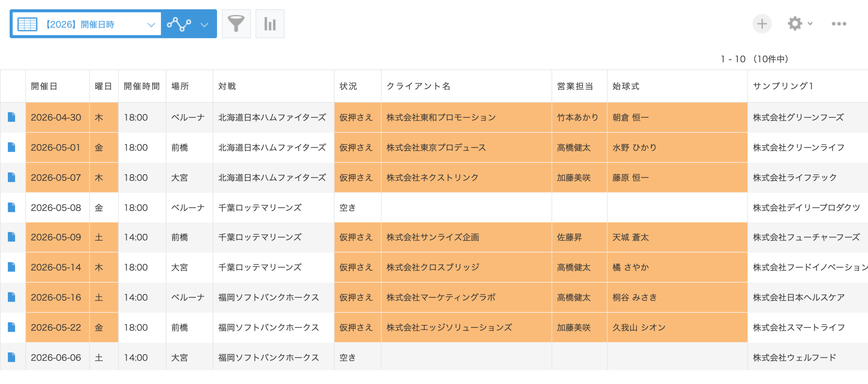Open the filter funnel icon
Screen dimensions: 868x384
pyautogui.click(x=236, y=24)
